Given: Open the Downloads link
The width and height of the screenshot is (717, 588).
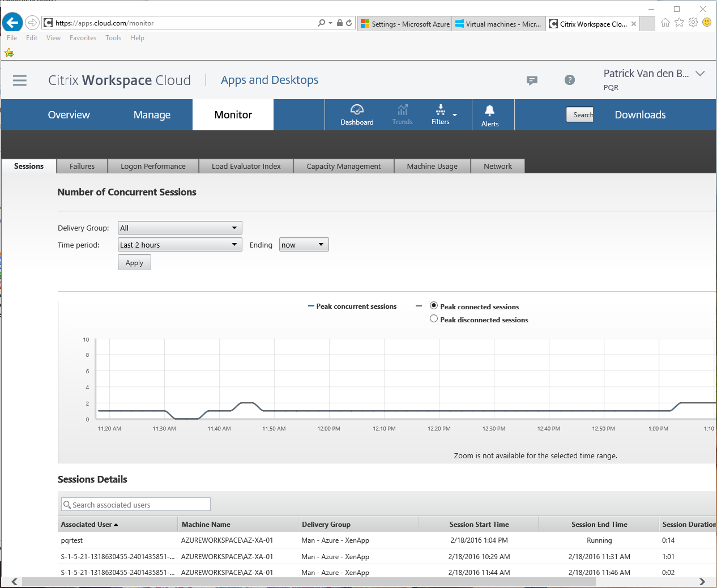Looking at the screenshot, I should pos(640,114).
